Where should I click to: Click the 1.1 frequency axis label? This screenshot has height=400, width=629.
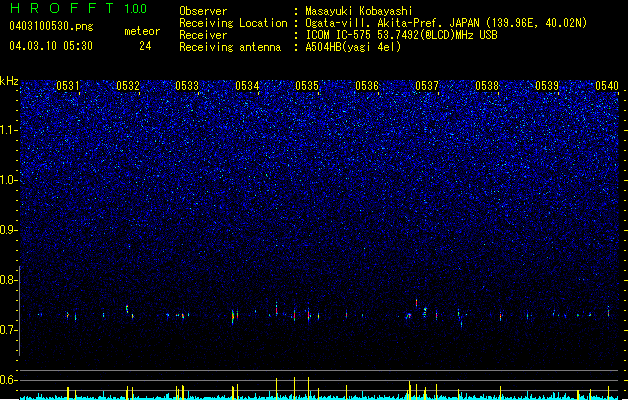[x=9, y=130]
